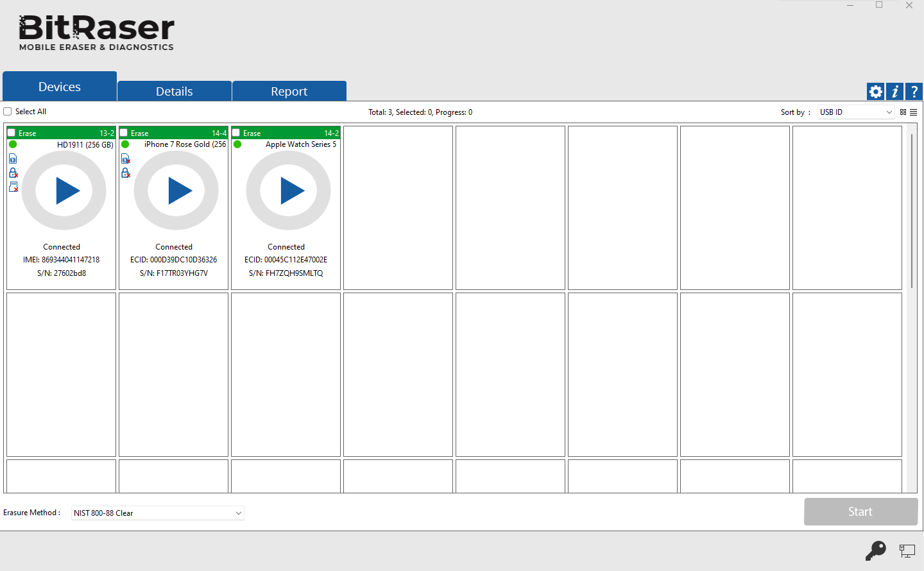Viewport: 924px width, 571px height.
Task: Click the Start button
Action: pos(860,512)
